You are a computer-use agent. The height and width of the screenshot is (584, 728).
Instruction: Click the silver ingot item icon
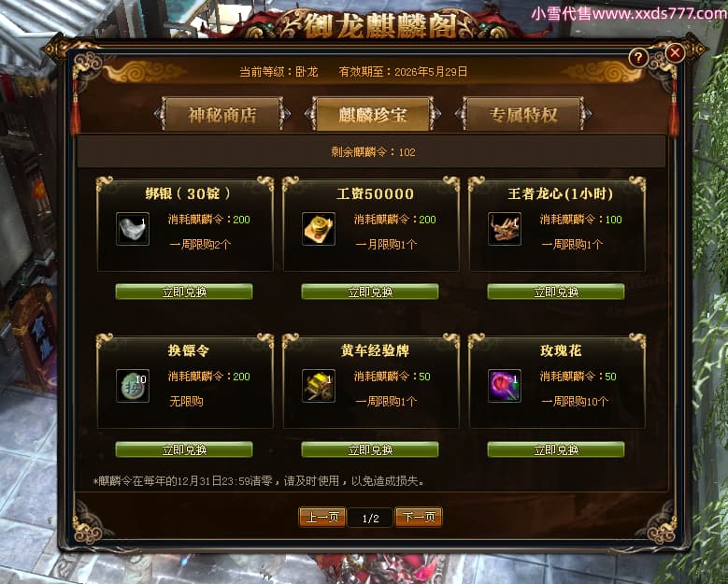click(133, 229)
